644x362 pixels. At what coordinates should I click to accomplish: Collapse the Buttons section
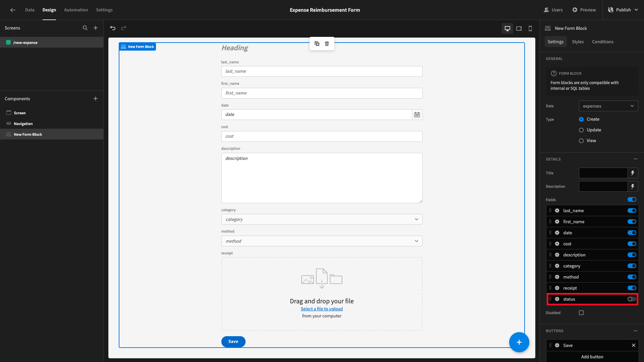point(635,331)
